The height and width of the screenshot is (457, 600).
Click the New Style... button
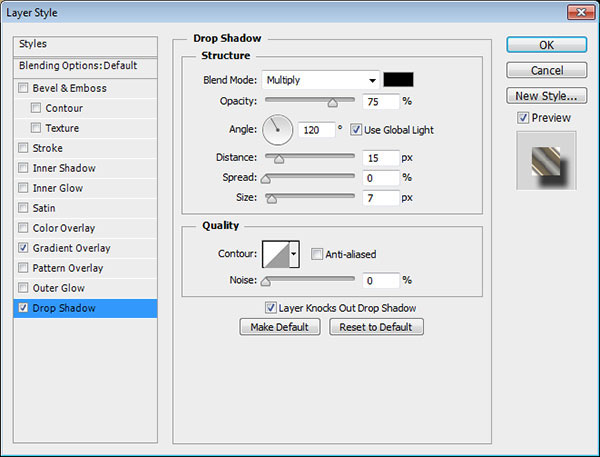(x=546, y=96)
